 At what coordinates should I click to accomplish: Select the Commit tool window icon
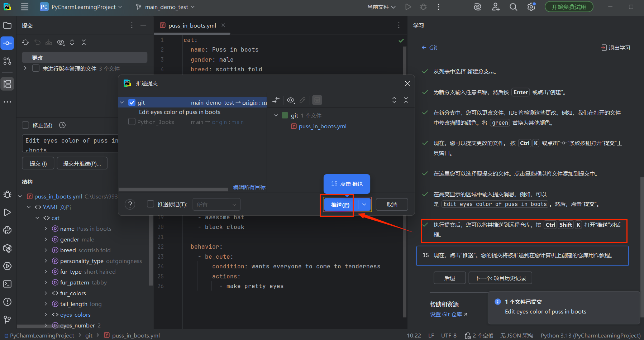[x=7, y=43]
